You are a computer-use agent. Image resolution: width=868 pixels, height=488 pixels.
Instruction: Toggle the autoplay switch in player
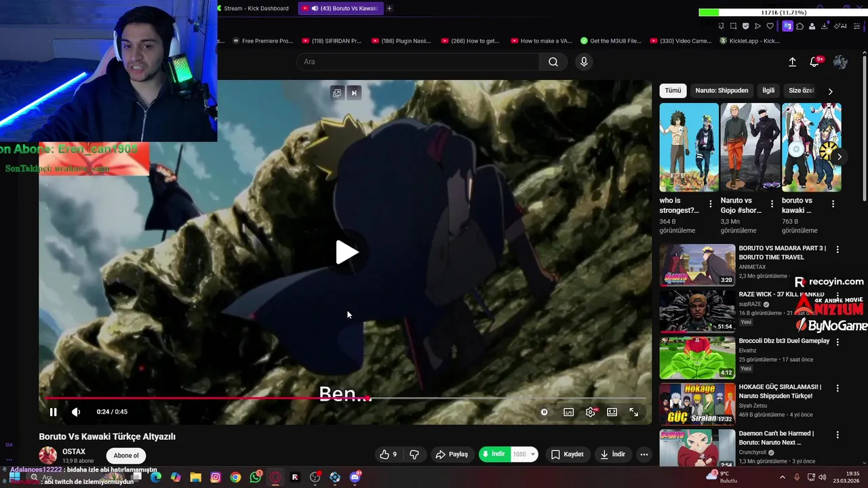[x=545, y=412]
